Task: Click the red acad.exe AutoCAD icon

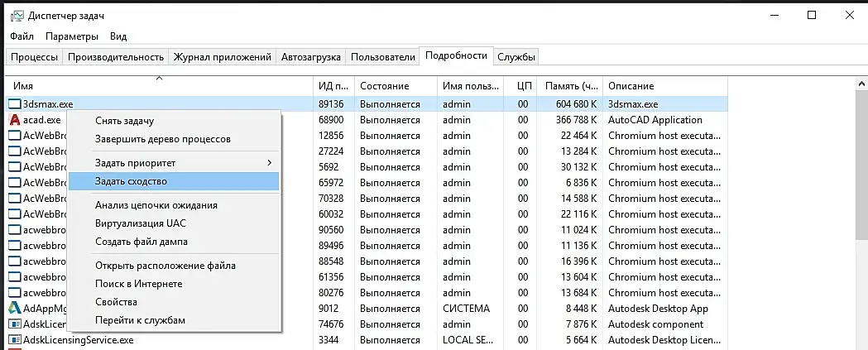Action: (15, 120)
